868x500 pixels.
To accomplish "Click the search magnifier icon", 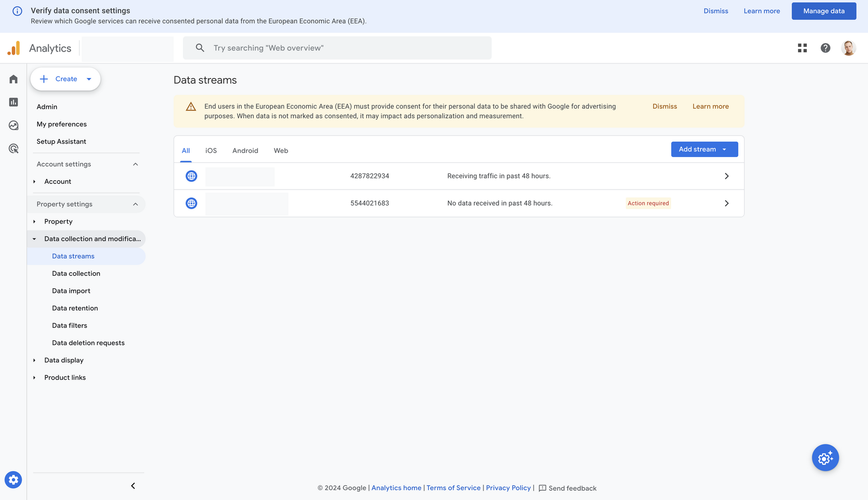I will click(200, 48).
